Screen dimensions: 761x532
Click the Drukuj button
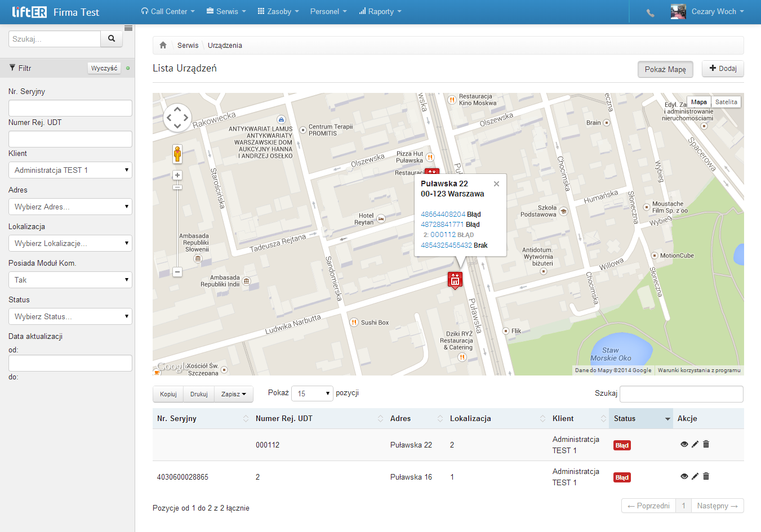[x=199, y=394]
